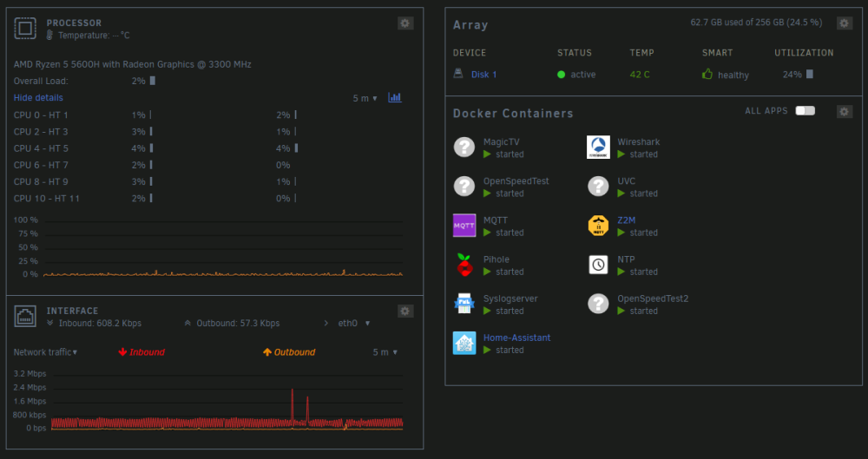Screen dimensions: 868x459
Task: Click the Overall Load bar indicator
Action: tap(153, 81)
